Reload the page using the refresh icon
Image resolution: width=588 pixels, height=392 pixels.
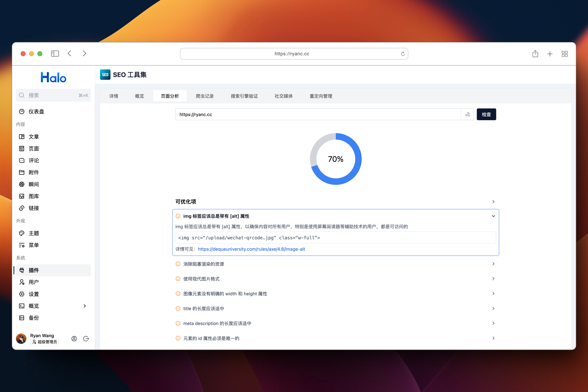coord(403,54)
